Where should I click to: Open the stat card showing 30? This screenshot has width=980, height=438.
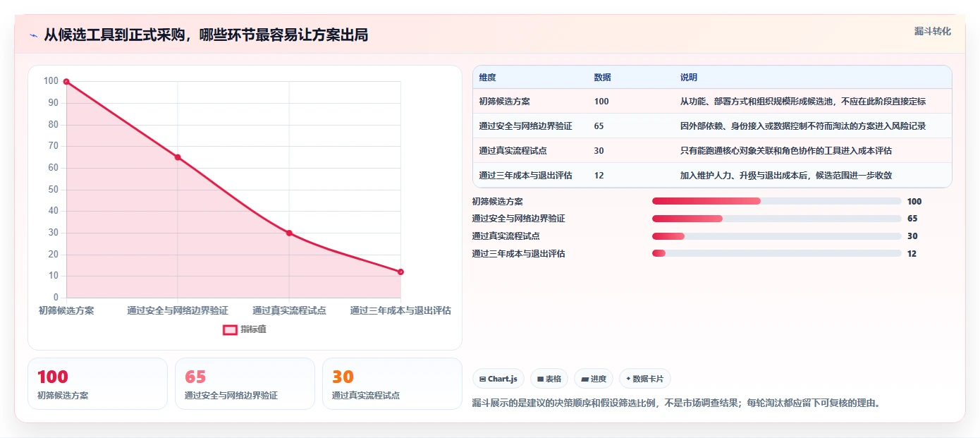[392, 384]
